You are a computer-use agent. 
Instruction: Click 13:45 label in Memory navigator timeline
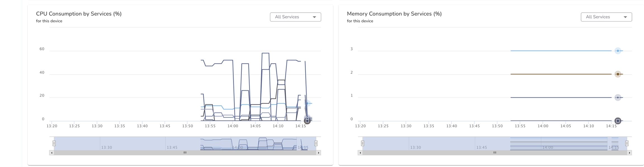(482, 147)
